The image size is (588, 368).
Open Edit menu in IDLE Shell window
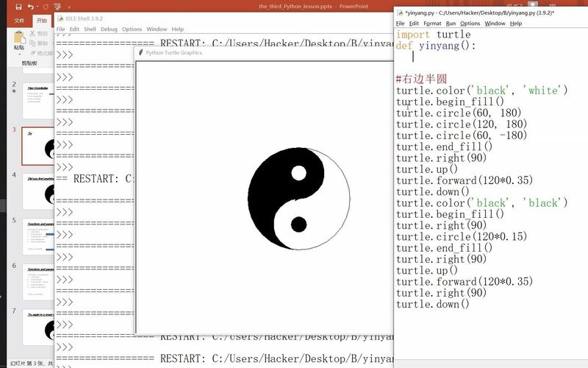[x=74, y=29]
